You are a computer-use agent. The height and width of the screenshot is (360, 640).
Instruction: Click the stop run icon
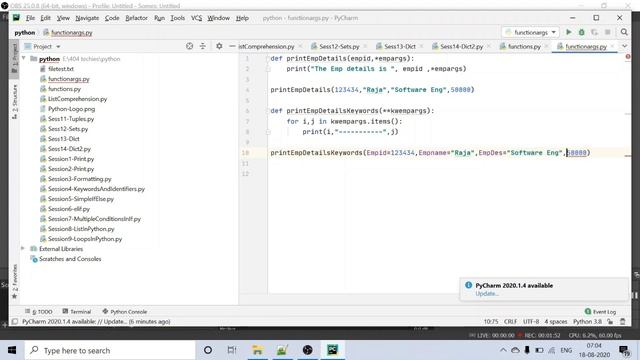click(607, 32)
